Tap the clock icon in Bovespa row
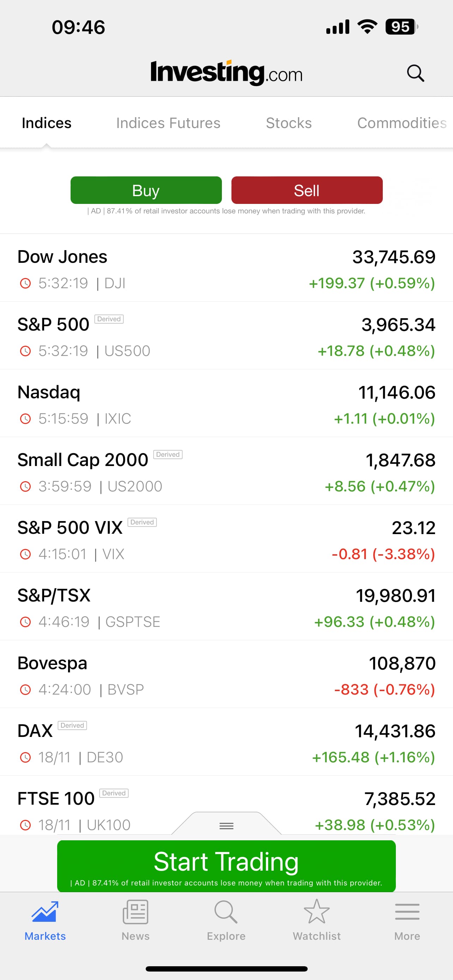Viewport: 453px width, 980px height. click(25, 689)
